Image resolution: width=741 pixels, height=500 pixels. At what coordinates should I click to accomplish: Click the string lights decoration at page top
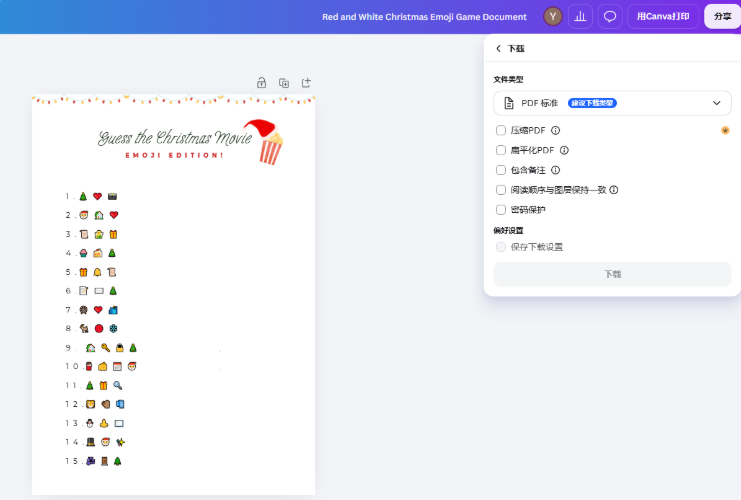pos(173,100)
